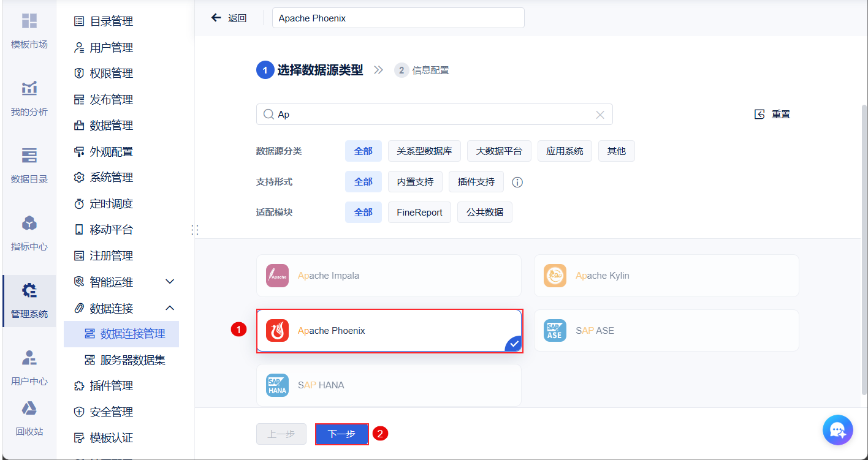Open the 数据目录 sidebar icon
This screenshot has height=460, width=868.
tap(29, 156)
